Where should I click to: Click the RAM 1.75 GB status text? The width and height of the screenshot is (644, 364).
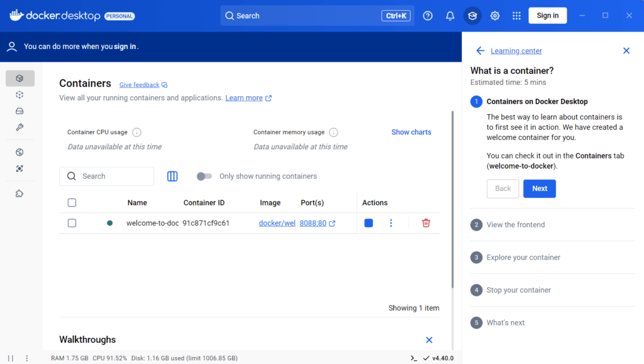pos(69,358)
